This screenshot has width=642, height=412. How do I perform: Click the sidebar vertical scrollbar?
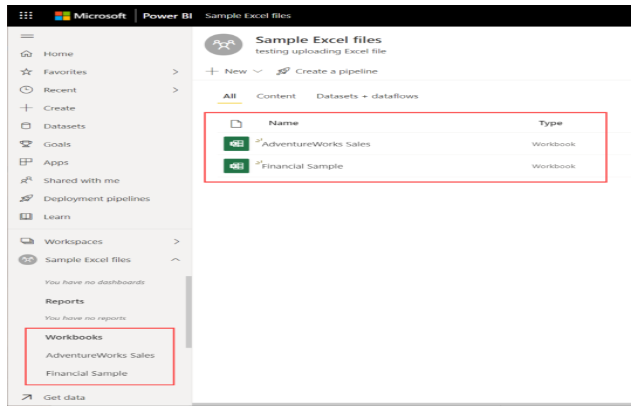point(188,312)
